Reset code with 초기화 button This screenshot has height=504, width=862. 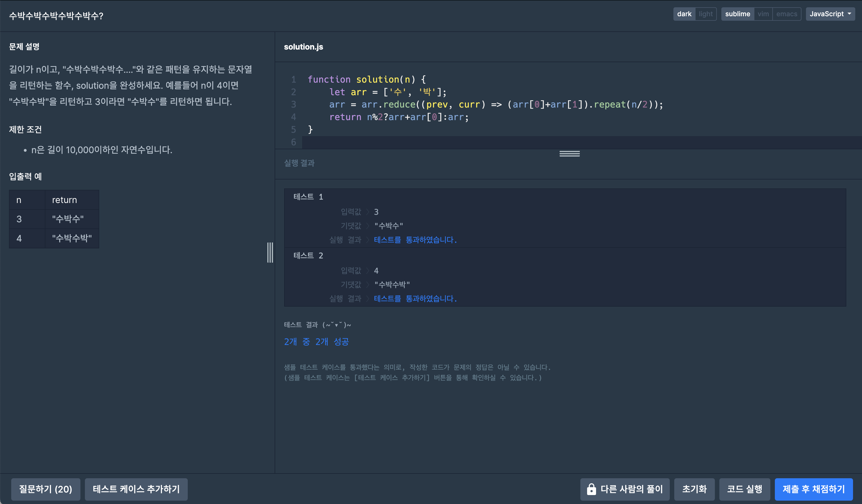[694, 489]
